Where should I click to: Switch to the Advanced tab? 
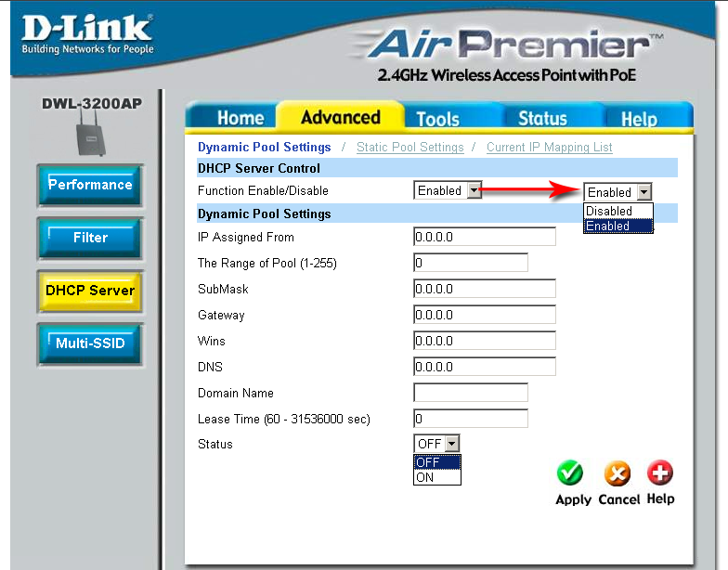tap(340, 117)
